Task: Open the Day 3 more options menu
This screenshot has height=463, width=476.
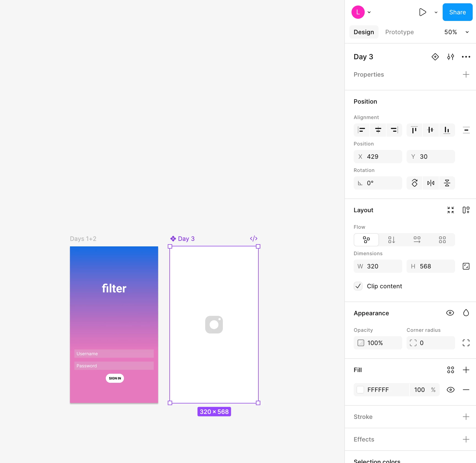Action: [466, 57]
